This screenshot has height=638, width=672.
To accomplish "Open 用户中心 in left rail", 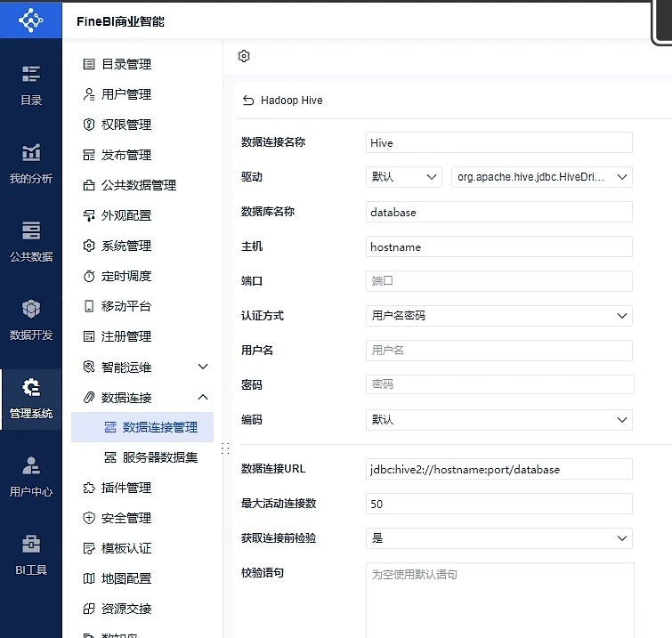I will click(31, 476).
